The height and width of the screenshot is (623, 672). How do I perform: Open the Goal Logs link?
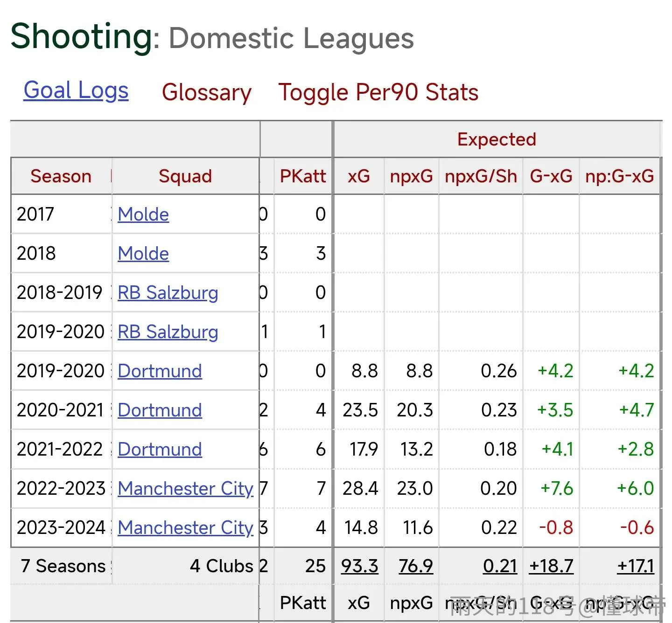[76, 90]
